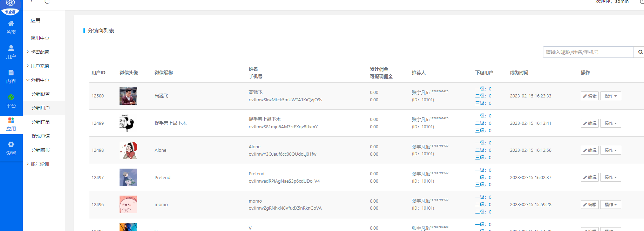Image resolution: width=644 pixels, height=231 pixels.
Task: Click the 下级用户 column header
Action: 484,73
